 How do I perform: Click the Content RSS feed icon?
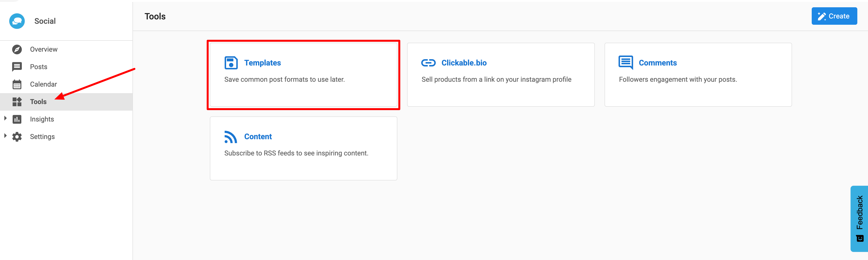[231, 137]
